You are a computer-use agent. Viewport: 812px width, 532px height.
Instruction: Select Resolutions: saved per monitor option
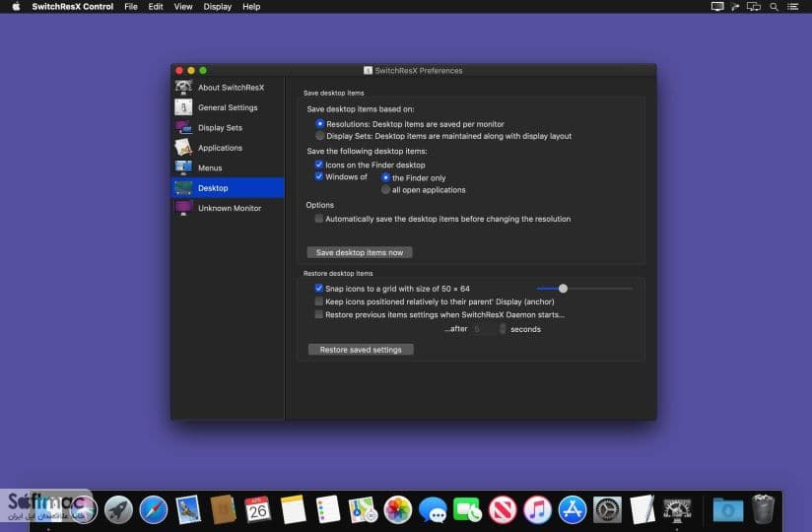click(320, 124)
